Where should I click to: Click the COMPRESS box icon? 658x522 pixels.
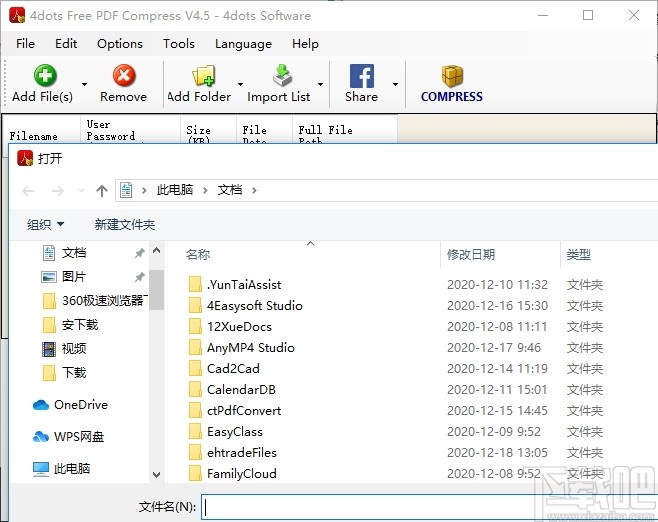click(x=452, y=76)
